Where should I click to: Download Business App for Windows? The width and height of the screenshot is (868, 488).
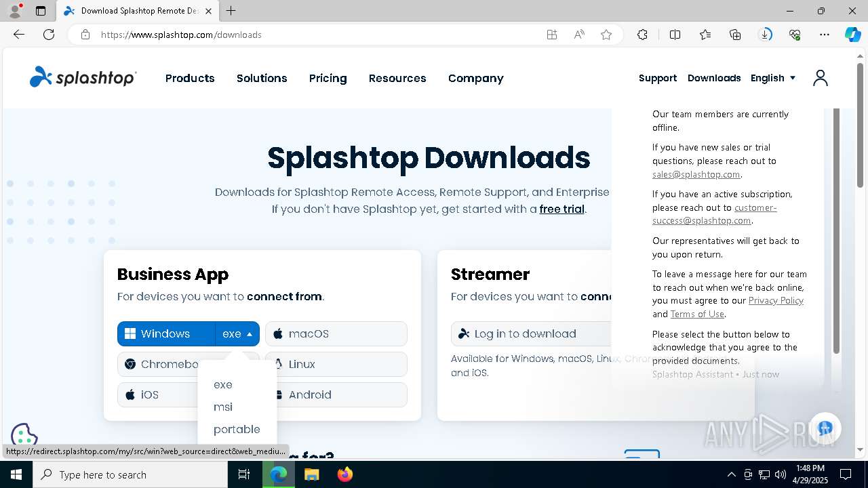point(166,333)
